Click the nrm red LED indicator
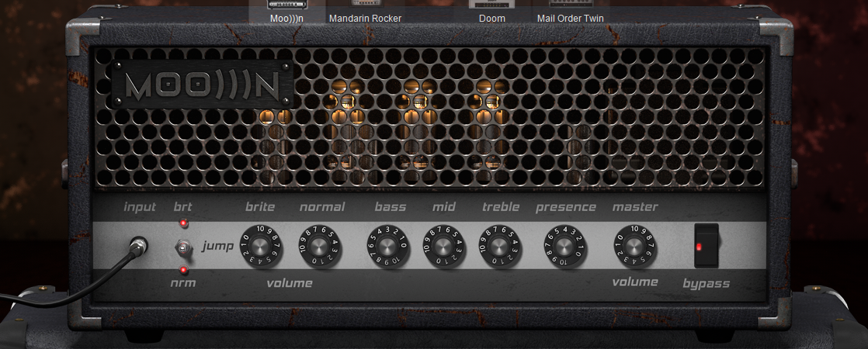This screenshot has width=868, height=349. coord(183,271)
